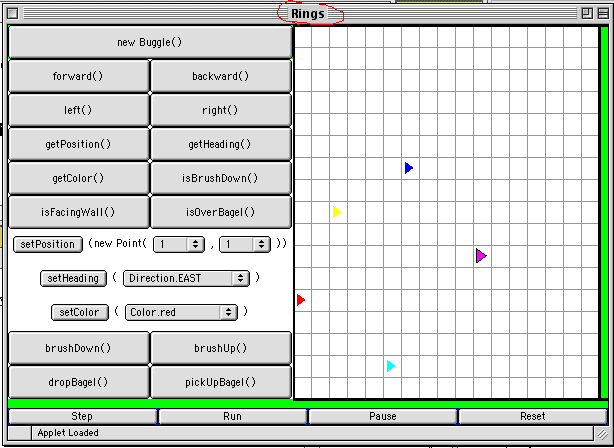Image resolution: width=614 pixels, height=448 pixels.
Task: Click the magenta buggle triangle
Action: point(481,256)
